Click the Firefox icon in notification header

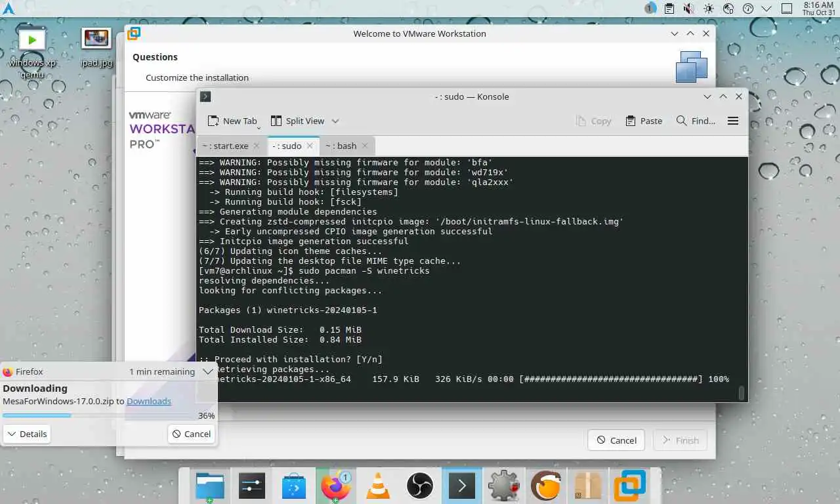[x=8, y=371]
